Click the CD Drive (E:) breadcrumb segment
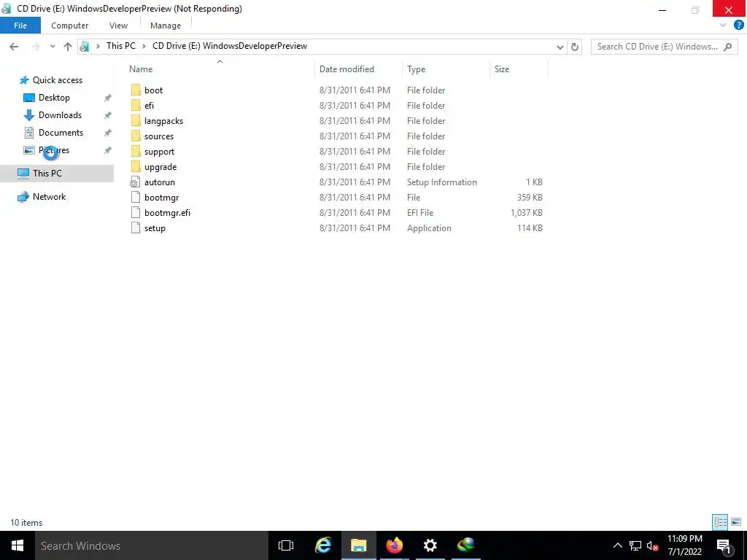 (x=230, y=46)
